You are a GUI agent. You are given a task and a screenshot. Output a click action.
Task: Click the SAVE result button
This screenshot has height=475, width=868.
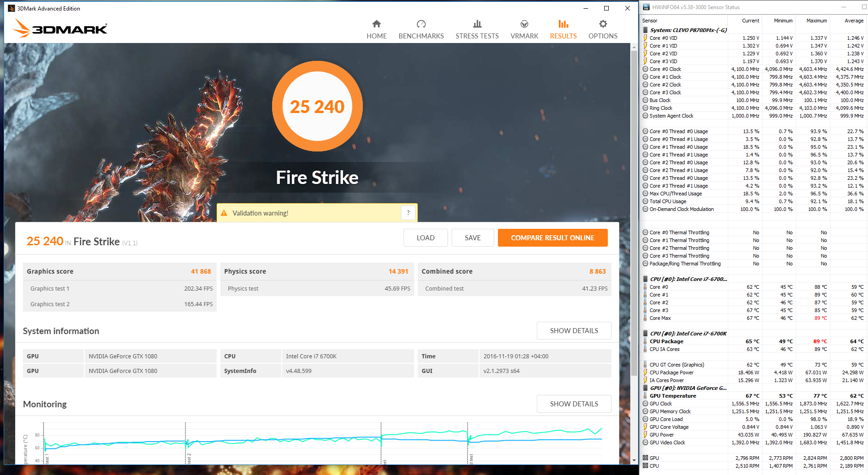coord(473,238)
